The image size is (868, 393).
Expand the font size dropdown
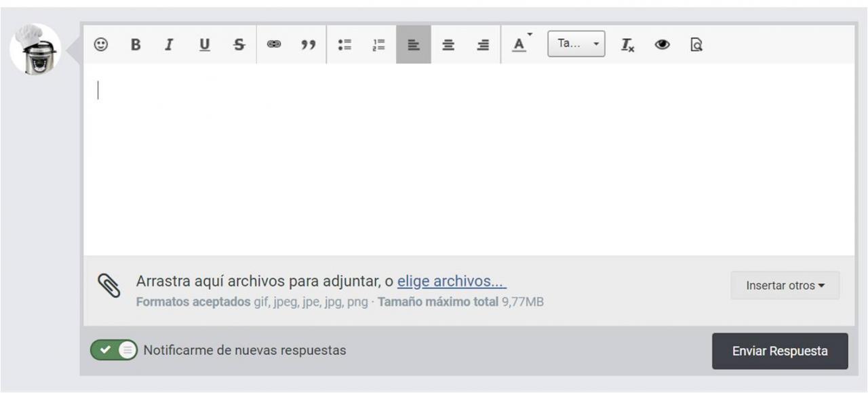pos(576,43)
